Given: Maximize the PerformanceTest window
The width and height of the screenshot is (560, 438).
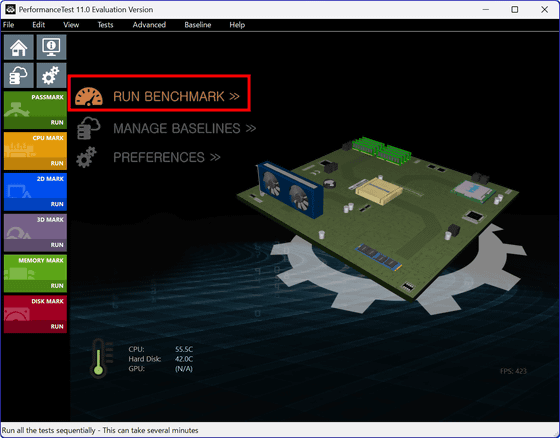Looking at the screenshot, I should click(x=515, y=9).
